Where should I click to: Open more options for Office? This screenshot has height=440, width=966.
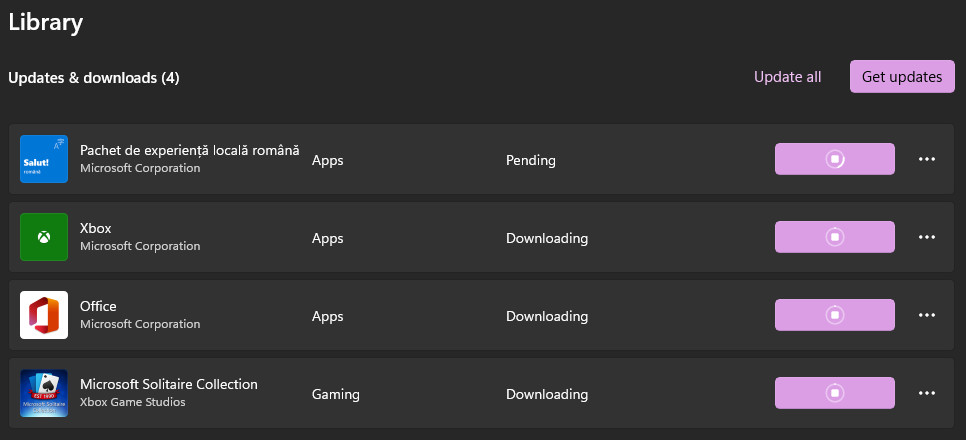[x=927, y=315]
